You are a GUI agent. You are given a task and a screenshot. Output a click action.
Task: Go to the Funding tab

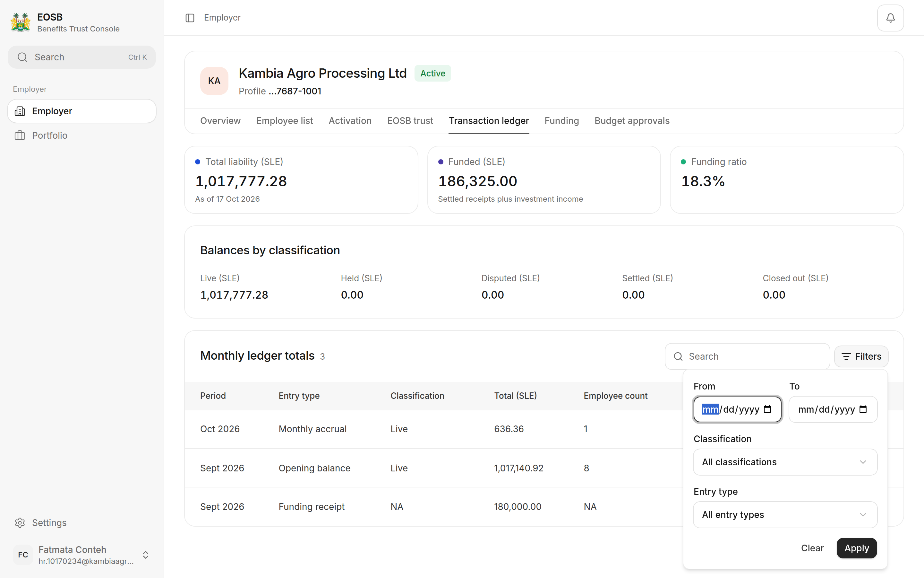562,121
